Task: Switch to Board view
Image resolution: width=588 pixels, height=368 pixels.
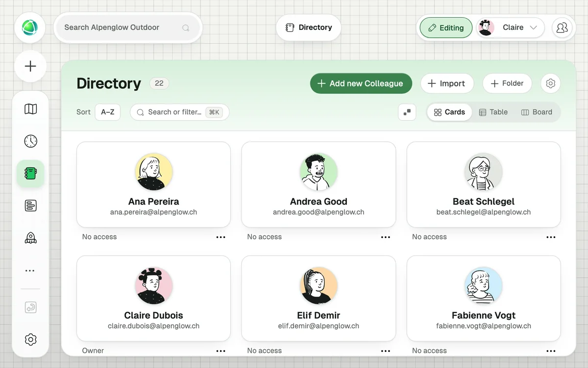Action: click(537, 112)
